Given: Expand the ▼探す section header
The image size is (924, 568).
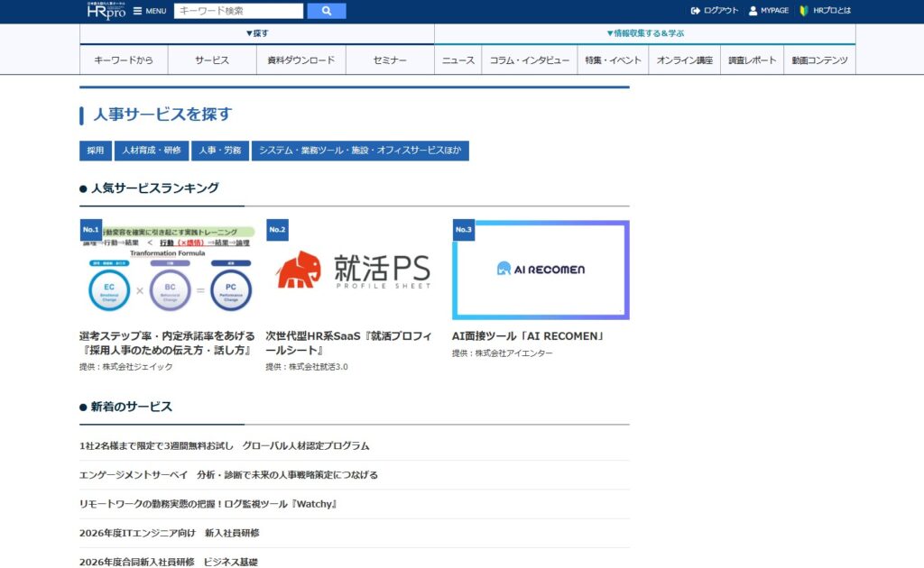Looking at the screenshot, I should [x=257, y=33].
